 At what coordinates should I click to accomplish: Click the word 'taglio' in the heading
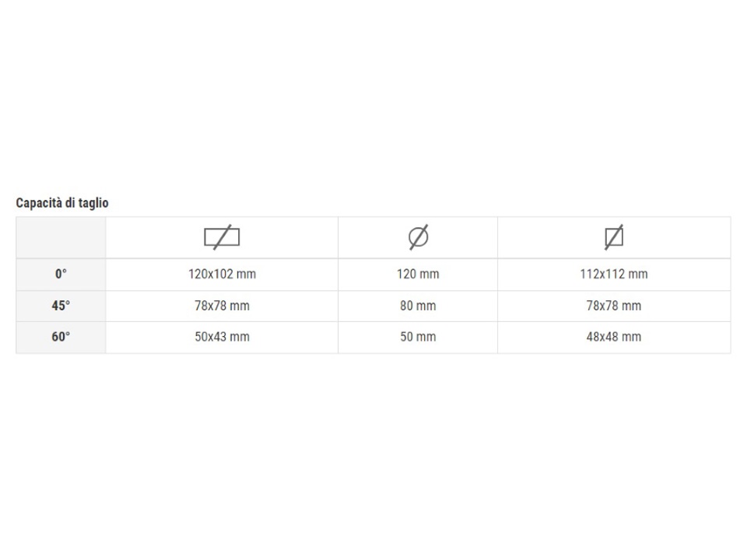point(93,203)
